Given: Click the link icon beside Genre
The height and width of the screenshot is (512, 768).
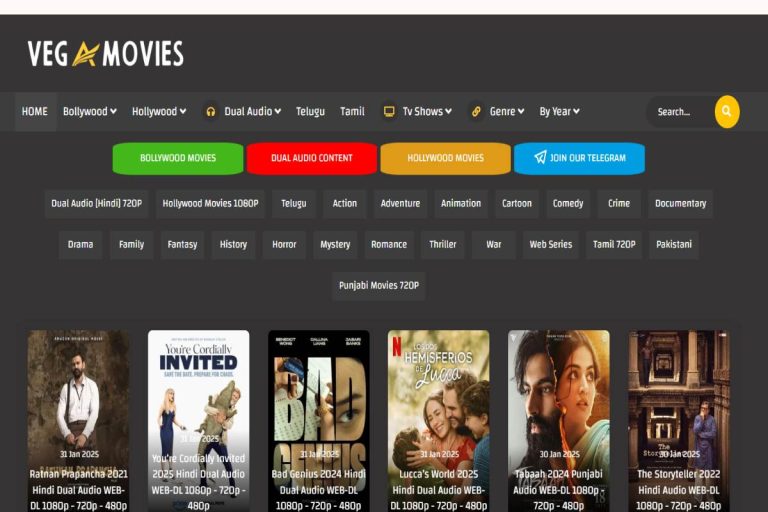Looking at the screenshot, I should pos(476,112).
